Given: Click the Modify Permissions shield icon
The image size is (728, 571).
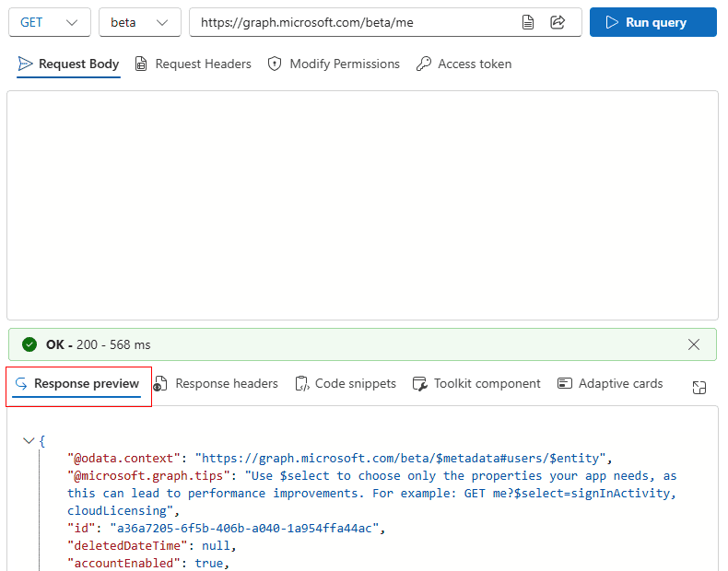Looking at the screenshot, I should click(274, 64).
